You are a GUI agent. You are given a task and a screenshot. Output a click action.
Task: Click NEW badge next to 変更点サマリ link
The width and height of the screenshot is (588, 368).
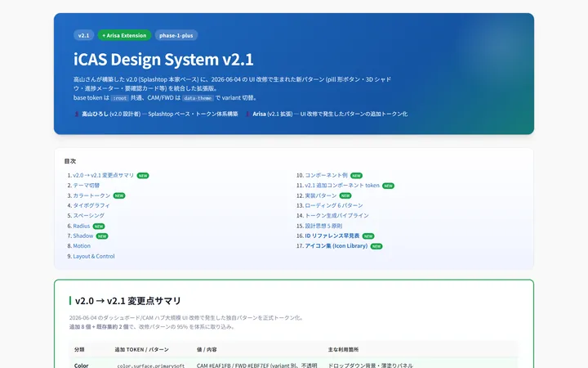tap(143, 176)
